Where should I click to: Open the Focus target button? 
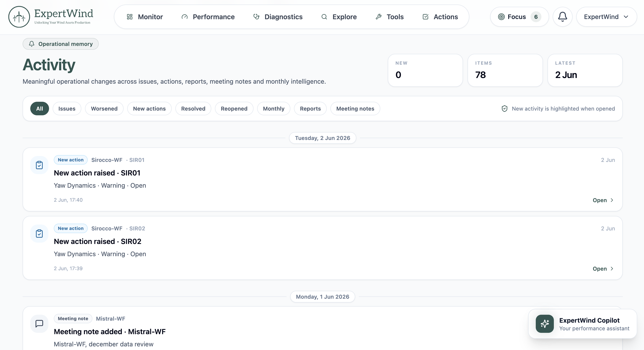(519, 17)
